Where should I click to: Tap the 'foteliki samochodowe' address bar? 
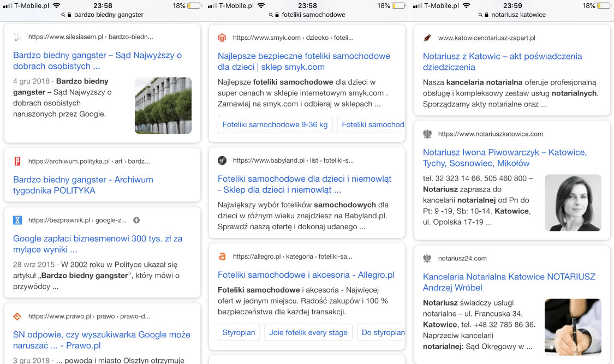[307, 15]
